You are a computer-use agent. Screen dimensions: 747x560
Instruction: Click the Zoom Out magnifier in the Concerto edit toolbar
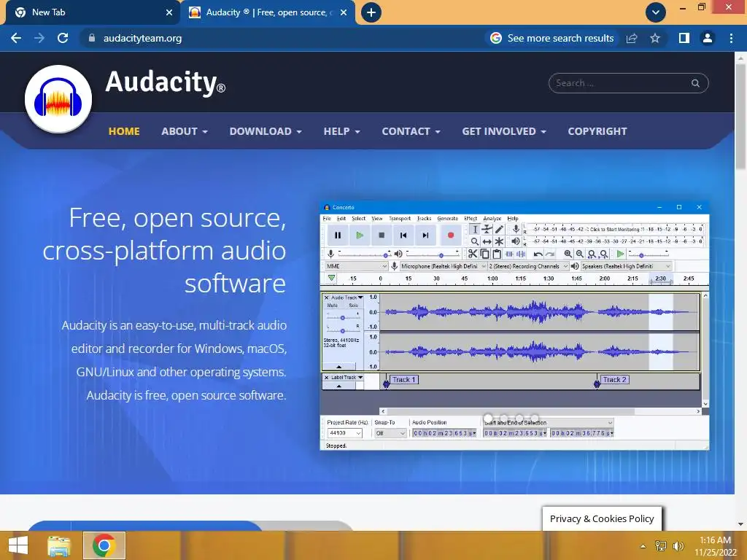tap(580, 254)
